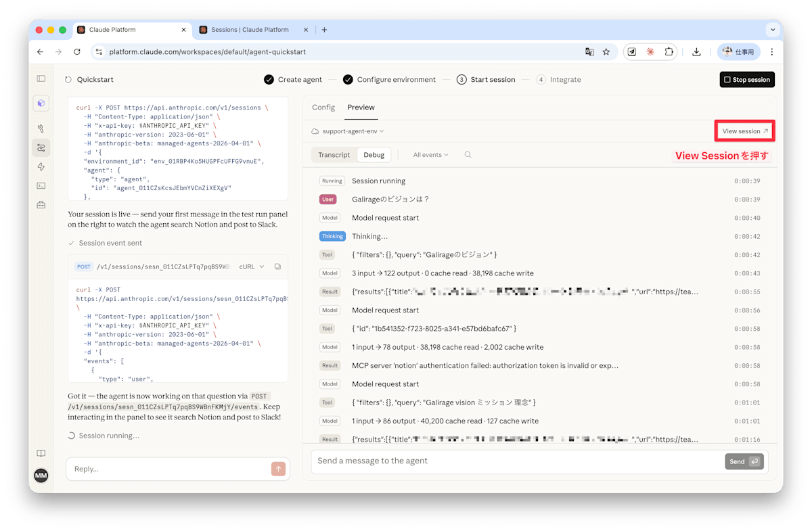This screenshot has height=531, width=812.
Task: Open the browser downloads icon
Action: click(x=696, y=51)
